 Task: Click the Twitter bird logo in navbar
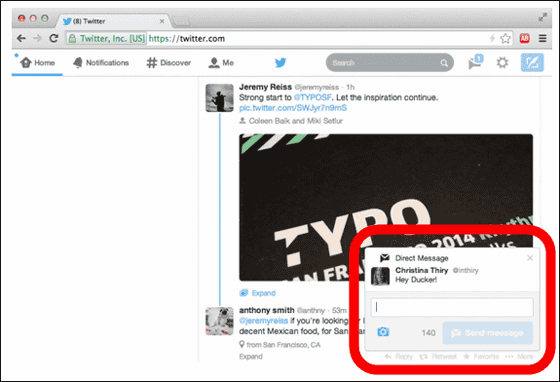pyautogui.click(x=280, y=62)
